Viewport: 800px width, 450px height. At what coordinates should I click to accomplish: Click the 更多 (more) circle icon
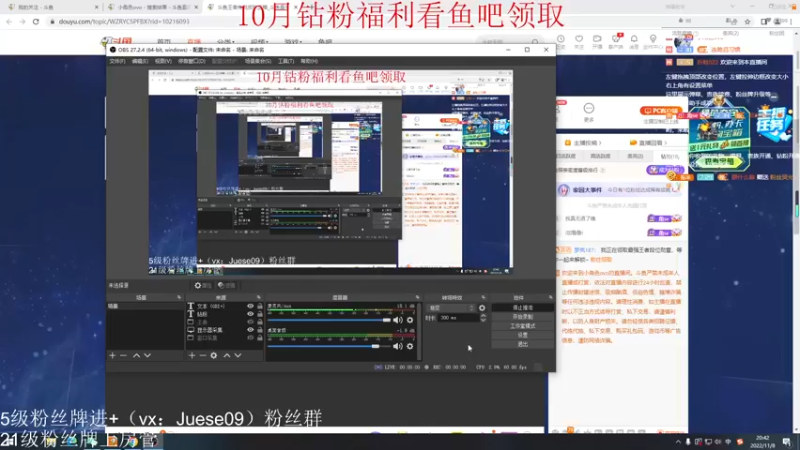[589, 109]
